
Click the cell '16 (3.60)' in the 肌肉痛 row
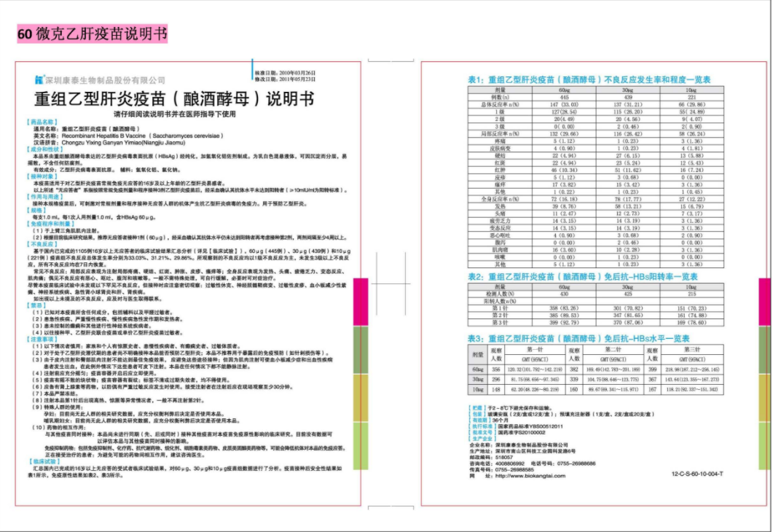pyautogui.click(x=565, y=250)
